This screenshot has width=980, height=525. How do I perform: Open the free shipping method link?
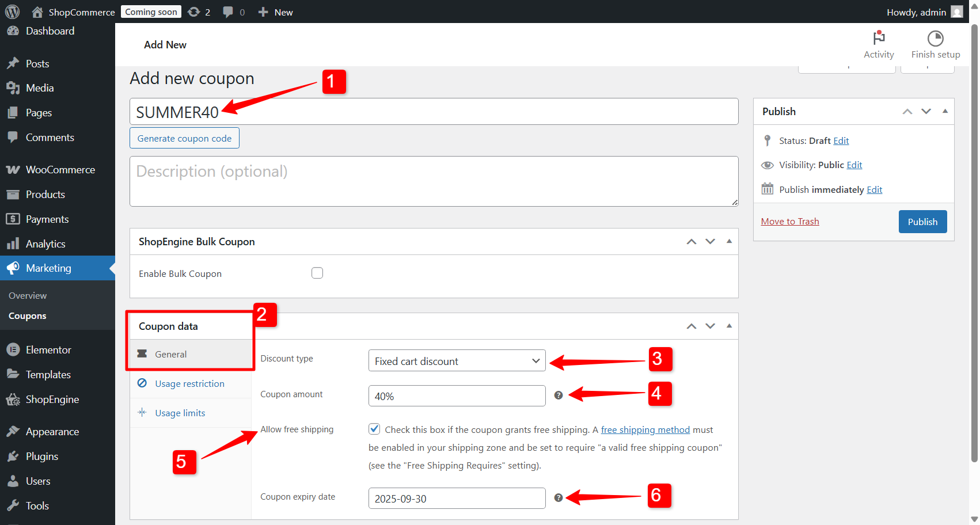pyautogui.click(x=645, y=429)
